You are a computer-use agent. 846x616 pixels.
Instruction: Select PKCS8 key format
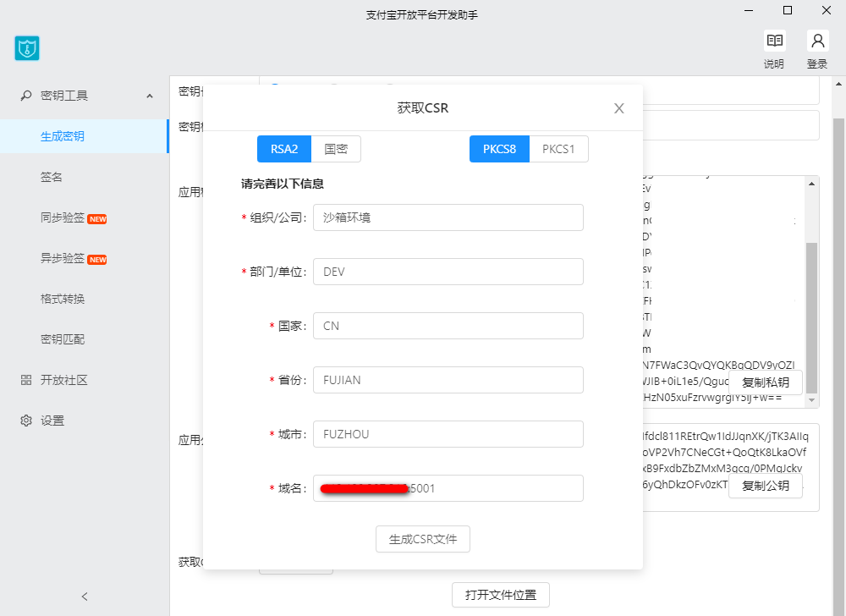(499, 149)
